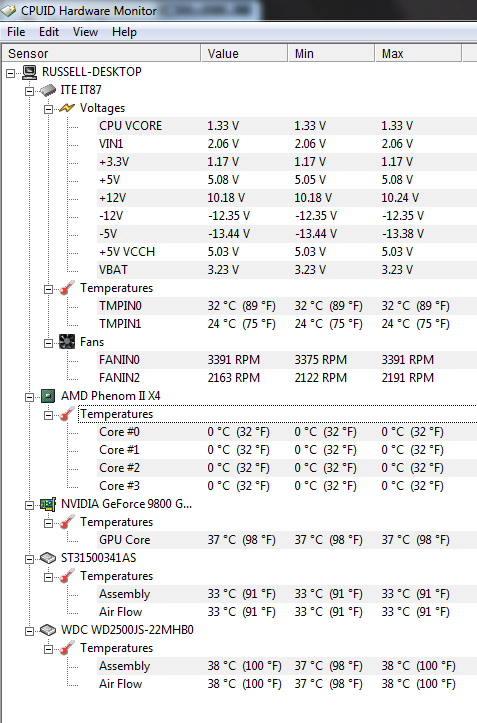This screenshot has height=723, width=477.
Task: Collapse the Voltages section
Action: click(48, 109)
